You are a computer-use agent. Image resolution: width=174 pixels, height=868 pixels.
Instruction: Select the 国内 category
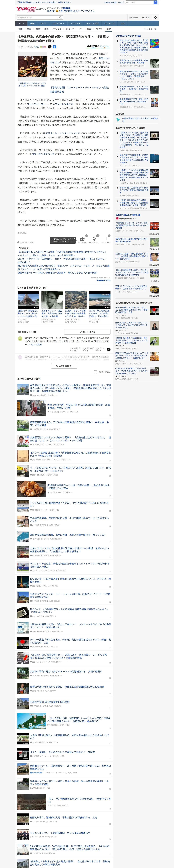[29, 29]
